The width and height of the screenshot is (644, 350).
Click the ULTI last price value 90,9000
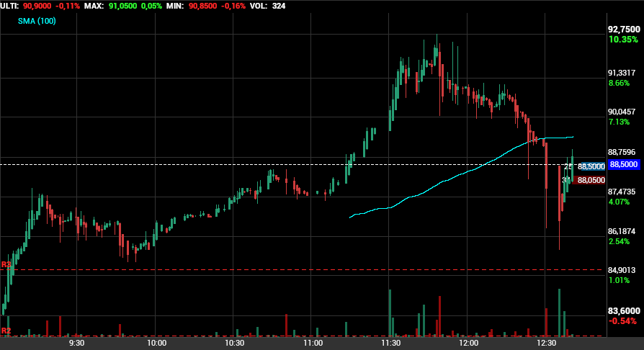pyautogui.click(x=37, y=6)
